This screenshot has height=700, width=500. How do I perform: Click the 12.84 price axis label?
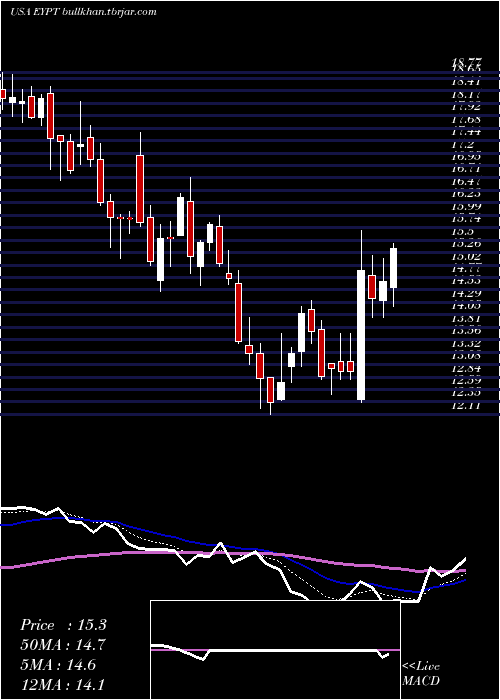click(466, 369)
